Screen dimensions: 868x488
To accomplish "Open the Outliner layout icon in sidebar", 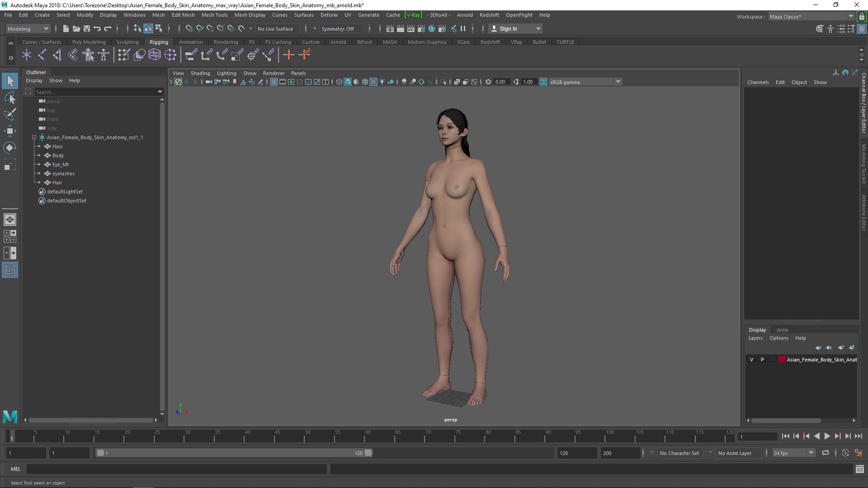I will pyautogui.click(x=10, y=270).
